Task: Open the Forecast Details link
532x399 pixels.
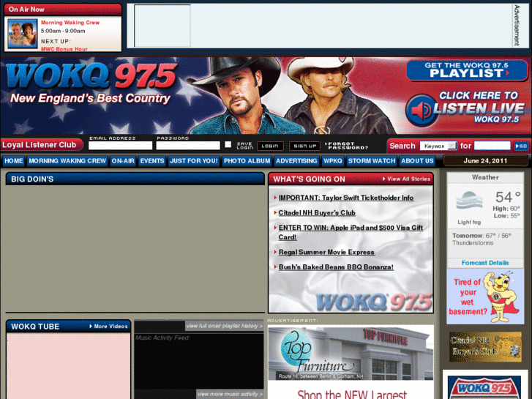Action: click(x=485, y=263)
